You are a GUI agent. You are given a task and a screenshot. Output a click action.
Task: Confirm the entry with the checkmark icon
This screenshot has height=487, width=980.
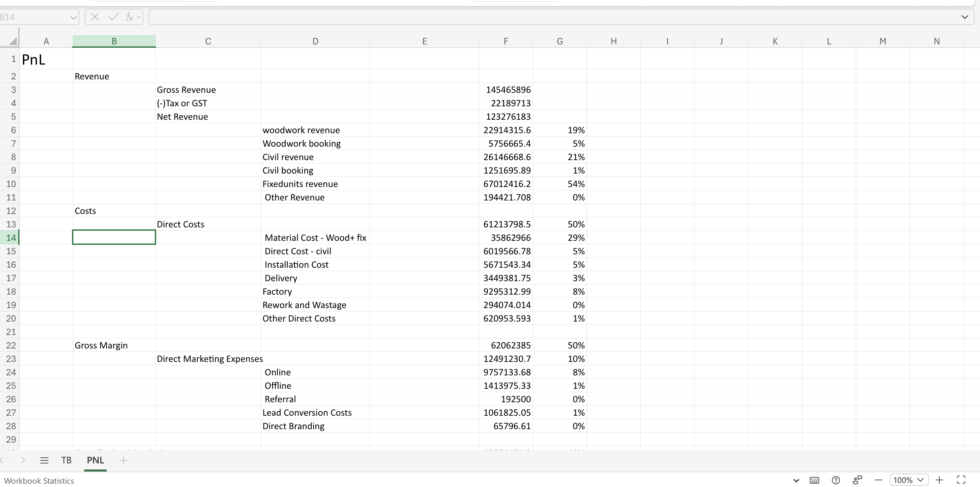pos(113,17)
